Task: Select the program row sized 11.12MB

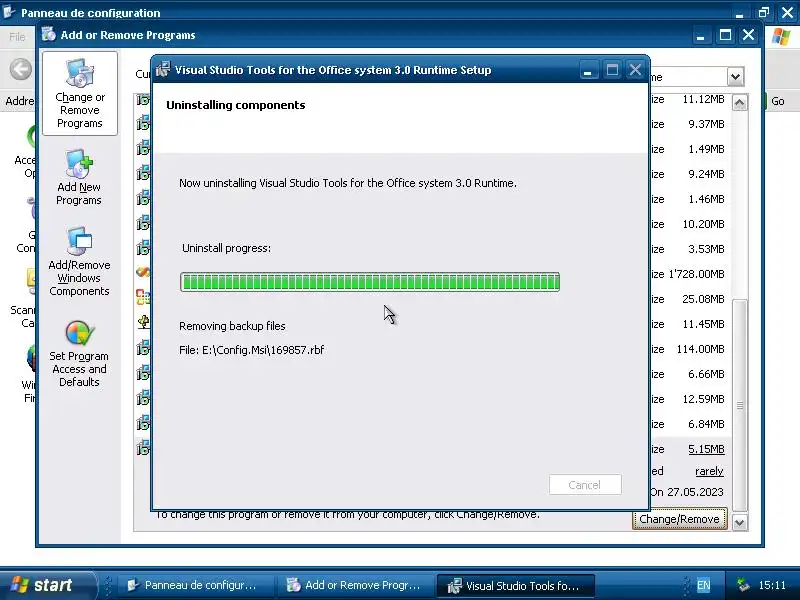Action: click(434, 99)
